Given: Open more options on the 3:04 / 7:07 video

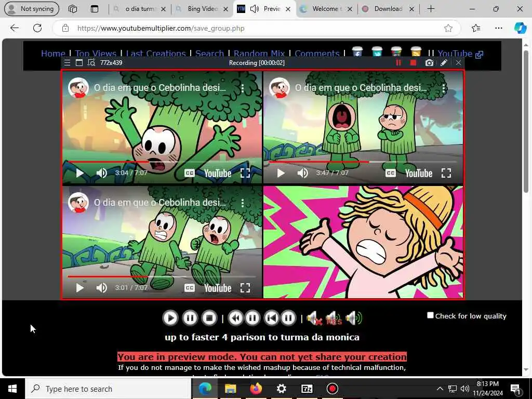Looking at the screenshot, I should tap(242, 88).
